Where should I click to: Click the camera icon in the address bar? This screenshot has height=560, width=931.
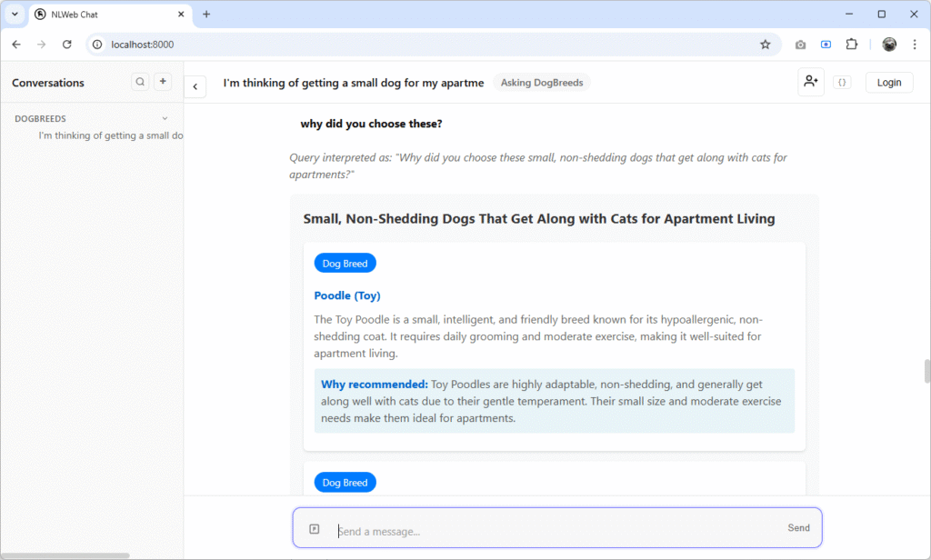800,44
